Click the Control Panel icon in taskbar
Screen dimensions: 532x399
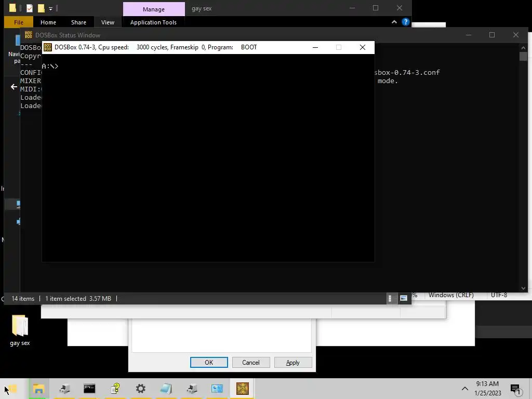[217, 389]
